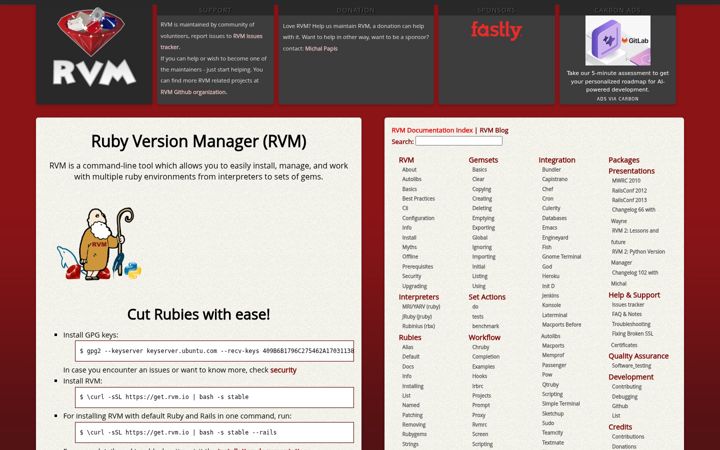This screenshot has width=720, height=450.
Task: Open the 'Passenger' integration link
Action: point(554,366)
